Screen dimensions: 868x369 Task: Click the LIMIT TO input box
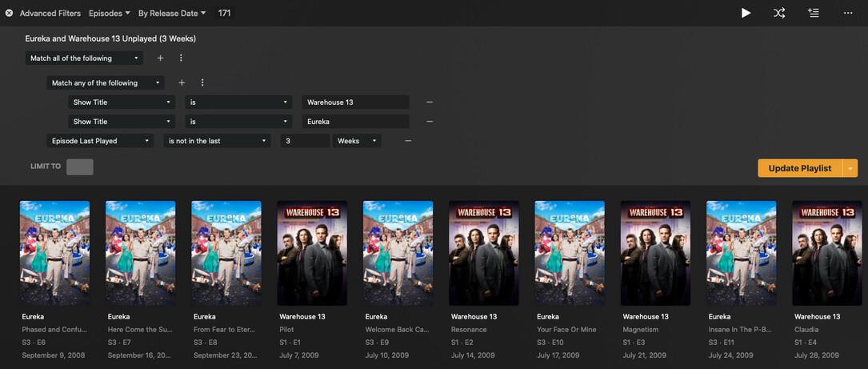click(x=80, y=166)
